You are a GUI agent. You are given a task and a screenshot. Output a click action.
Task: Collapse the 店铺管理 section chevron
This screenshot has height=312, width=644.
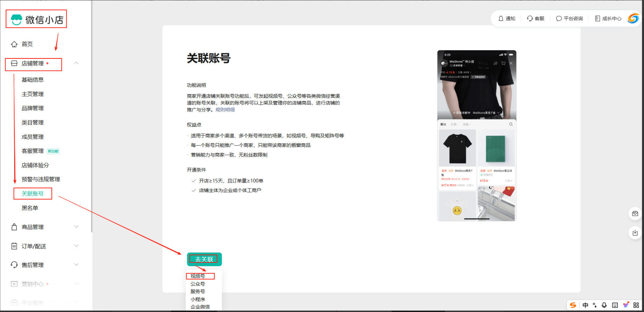pos(76,63)
